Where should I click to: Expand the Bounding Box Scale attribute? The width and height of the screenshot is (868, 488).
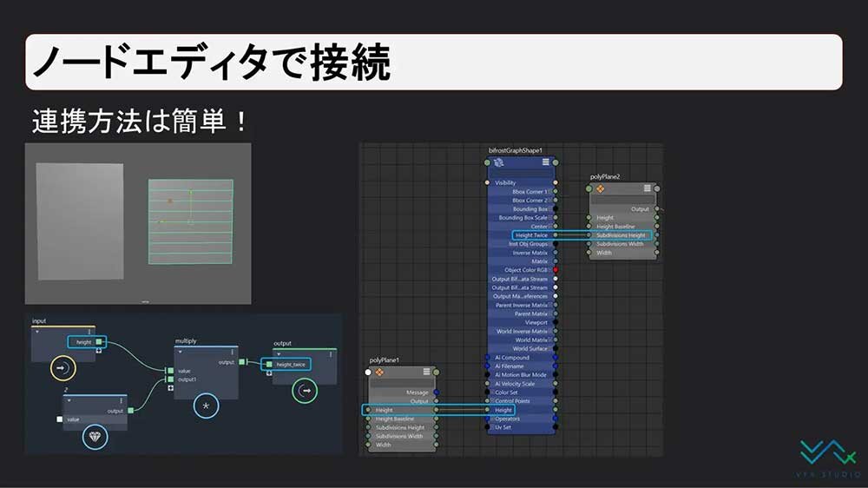(549, 218)
